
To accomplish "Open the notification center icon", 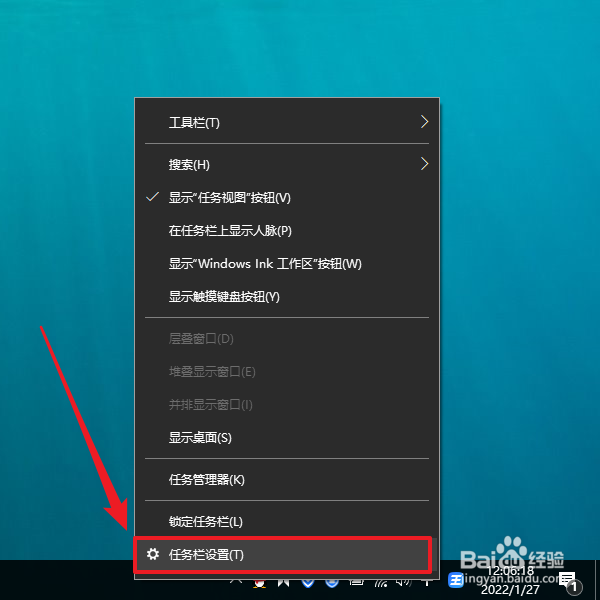I will (x=568, y=581).
